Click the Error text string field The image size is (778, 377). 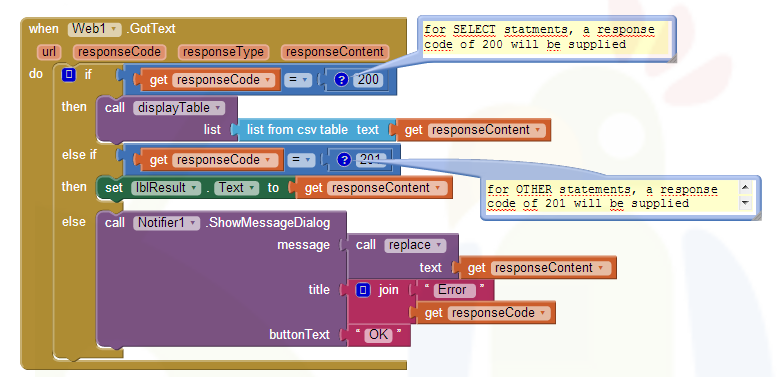452,290
